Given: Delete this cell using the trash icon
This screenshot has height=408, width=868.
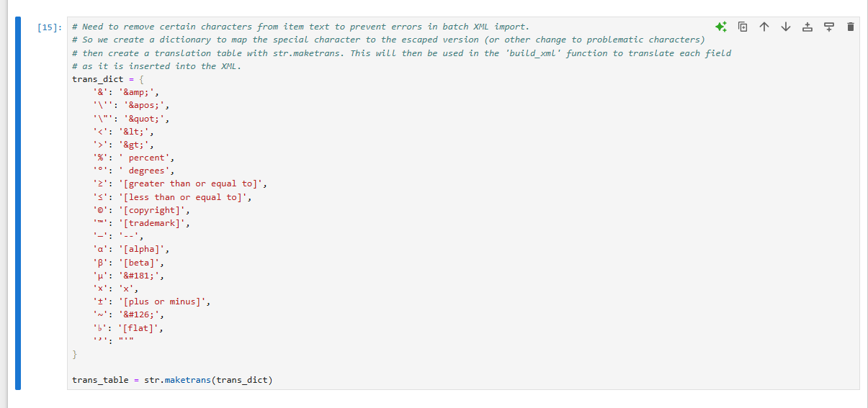Looking at the screenshot, I should pos(851,27).
